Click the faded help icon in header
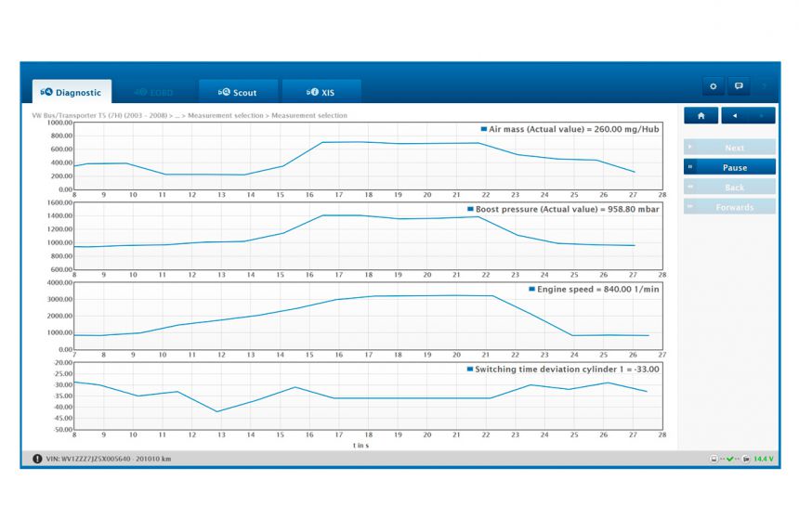Screen dimensions: 799x532 point(765,86)
